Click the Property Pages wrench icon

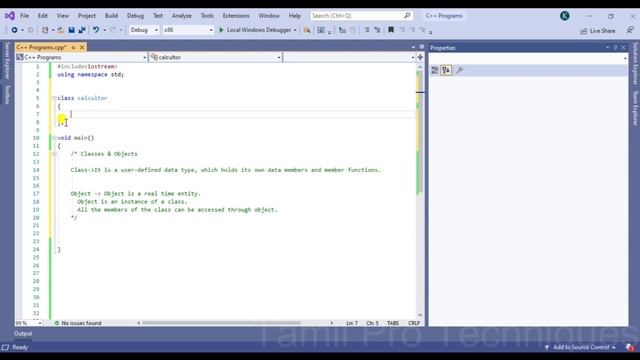(x=459, y=70)
